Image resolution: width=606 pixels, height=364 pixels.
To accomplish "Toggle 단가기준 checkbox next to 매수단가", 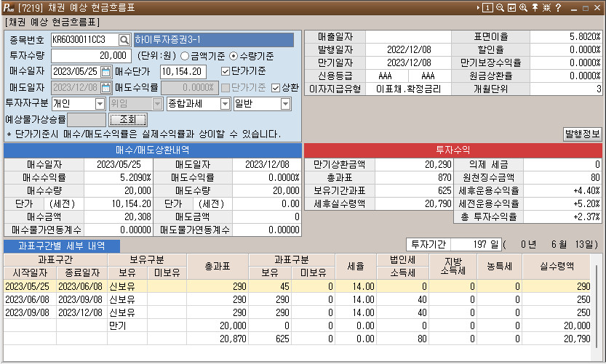I will 226,71.
